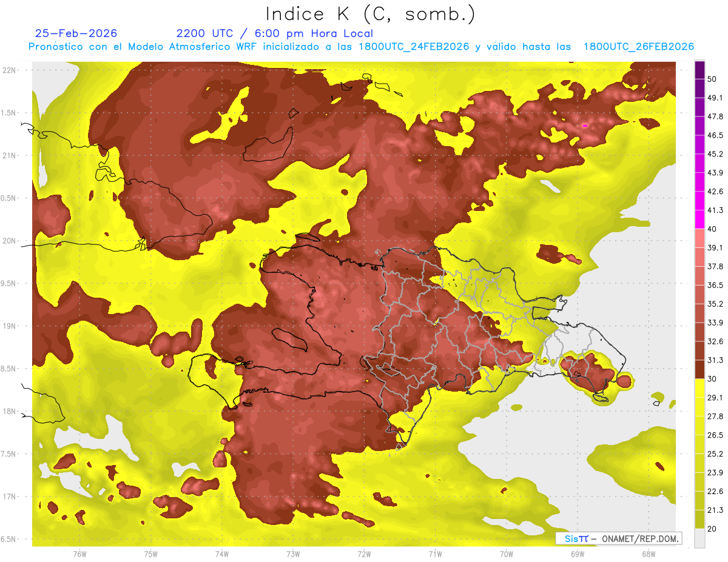Image resolution: width=728 pixels, height=562 pixels.
Task: Pick the dark brown swatch between 30 and 31.3
Action: (x=699, y=370)
